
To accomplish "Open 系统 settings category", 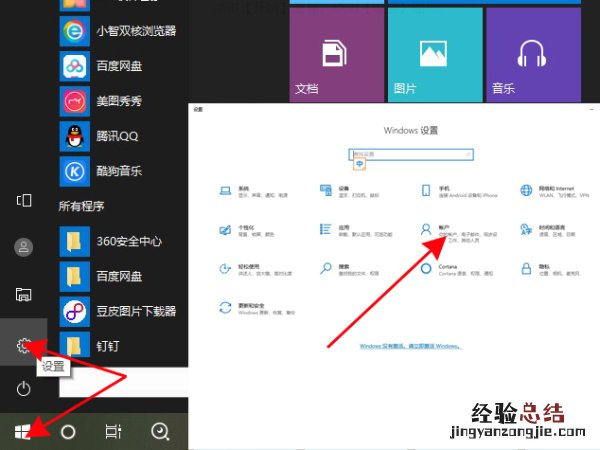I will (253, 191).
